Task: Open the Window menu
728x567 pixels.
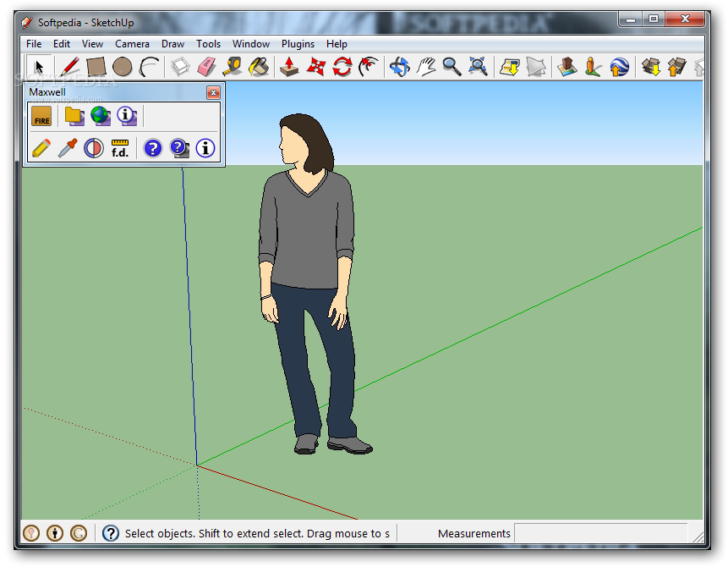Action: (x=251, y=44)
